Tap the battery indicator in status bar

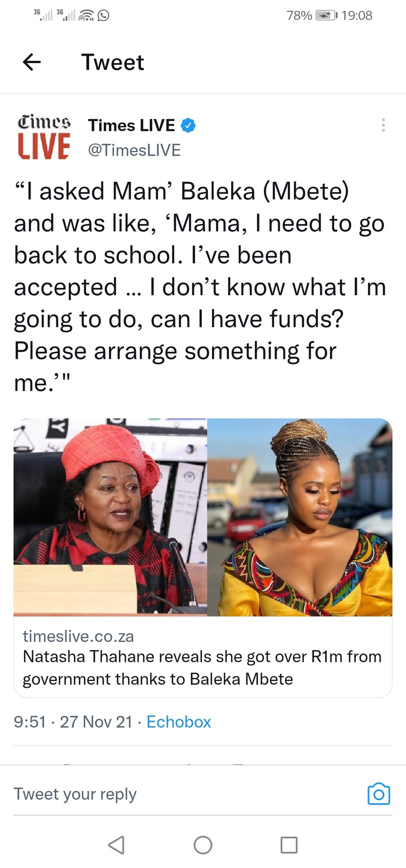pyautogui.click(x=326, y=16)
